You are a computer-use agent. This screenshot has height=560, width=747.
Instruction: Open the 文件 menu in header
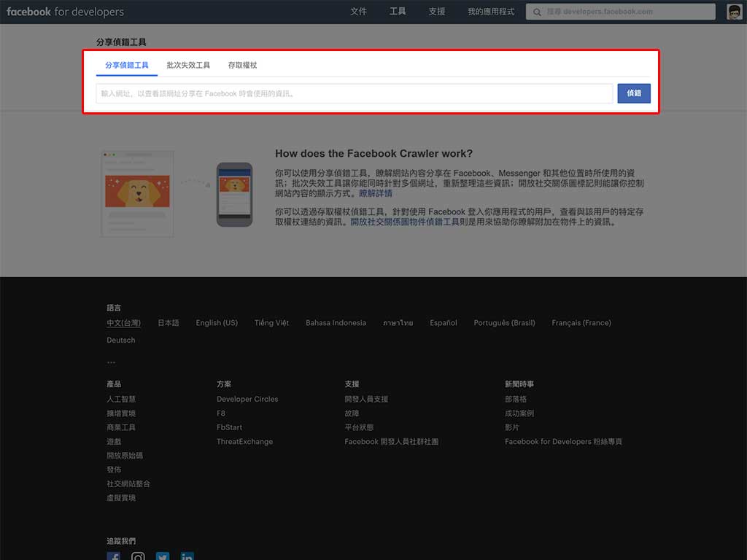(x=358, y=12)
